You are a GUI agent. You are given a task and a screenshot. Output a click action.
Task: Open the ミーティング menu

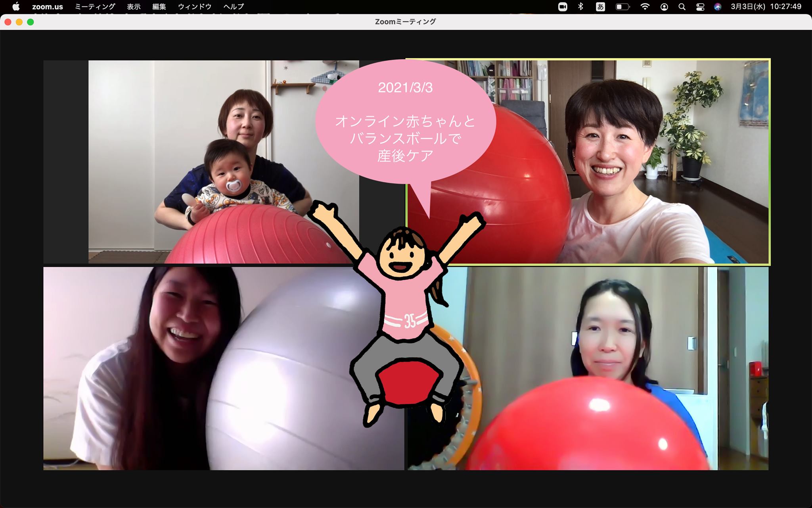95,7
